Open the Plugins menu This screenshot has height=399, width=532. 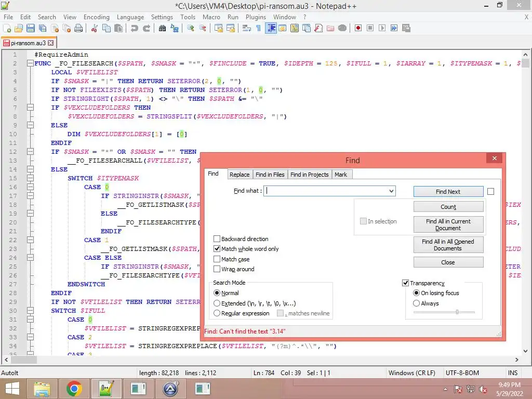(x=256, y=17)
